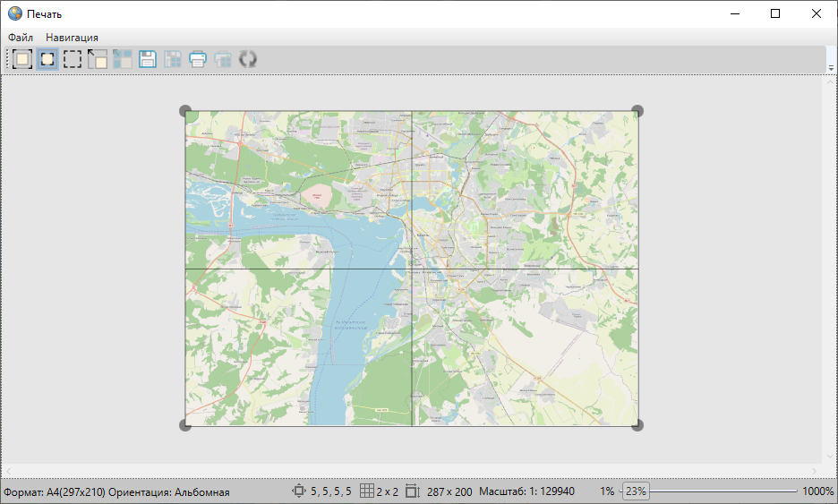Click the 287 x 200 page size icon
The width and height of the screenshot is (838, 504).
coord(413,491)
